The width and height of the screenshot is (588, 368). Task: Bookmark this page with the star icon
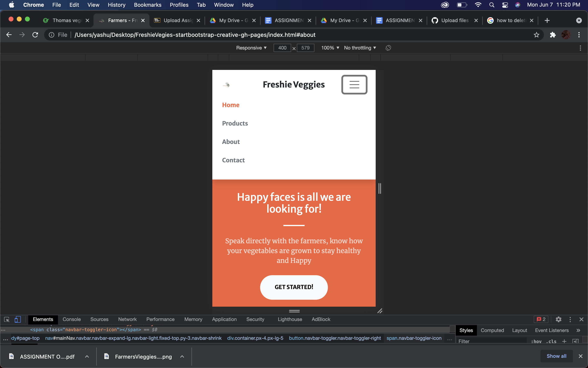(536, 35)
